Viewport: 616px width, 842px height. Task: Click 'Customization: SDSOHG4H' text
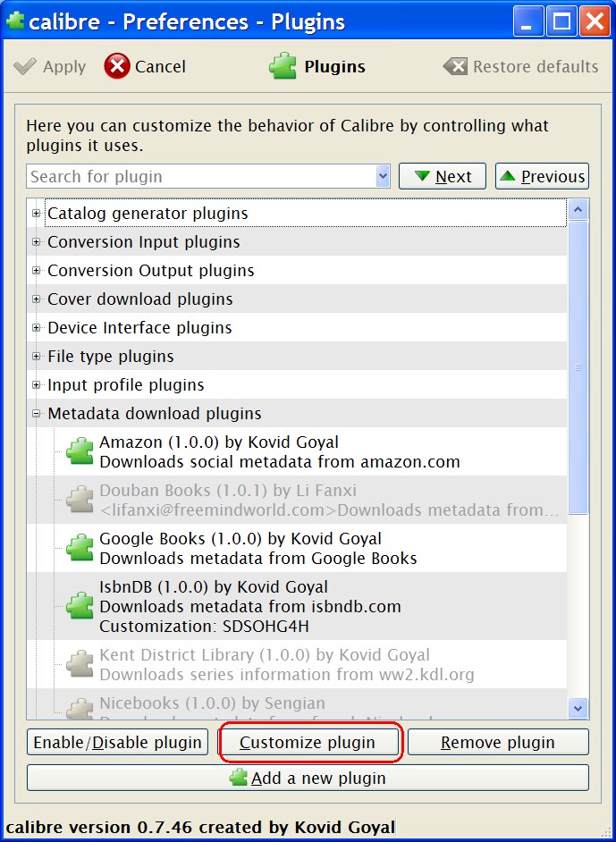204,626
